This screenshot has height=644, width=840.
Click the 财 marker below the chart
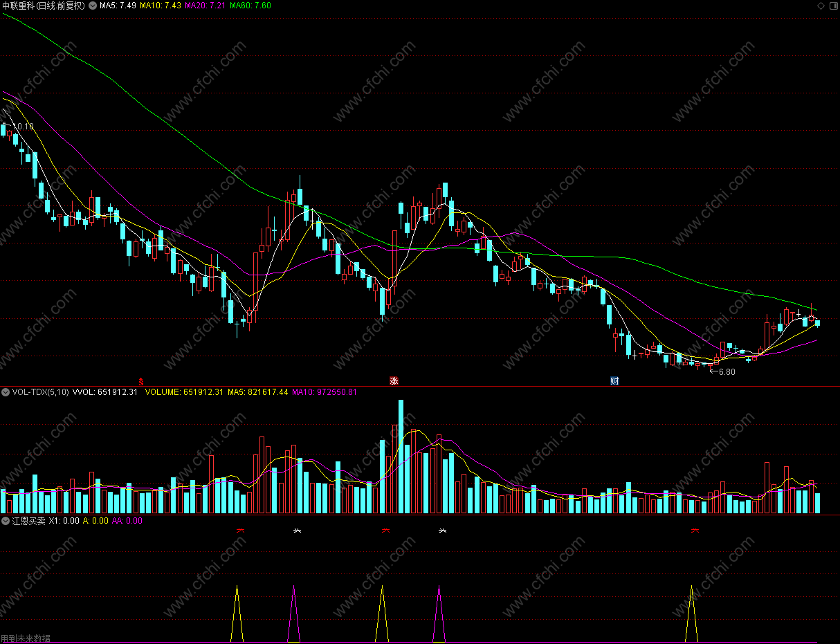(x=614, y=381)
